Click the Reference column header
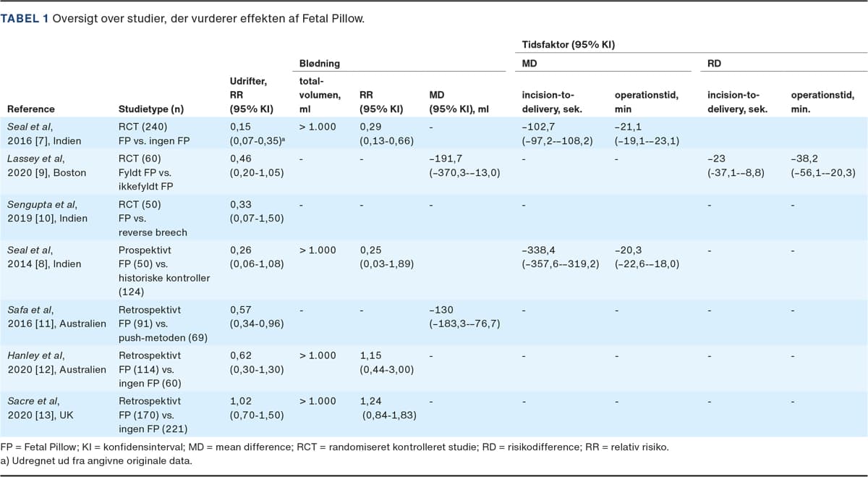The height and width of the screenshot is (477, 868). (x=31, y=109)
